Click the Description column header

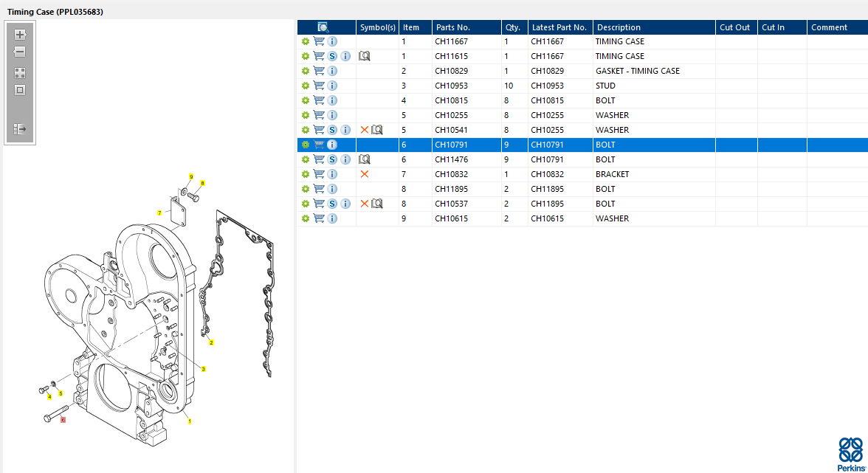coord(654,27)
